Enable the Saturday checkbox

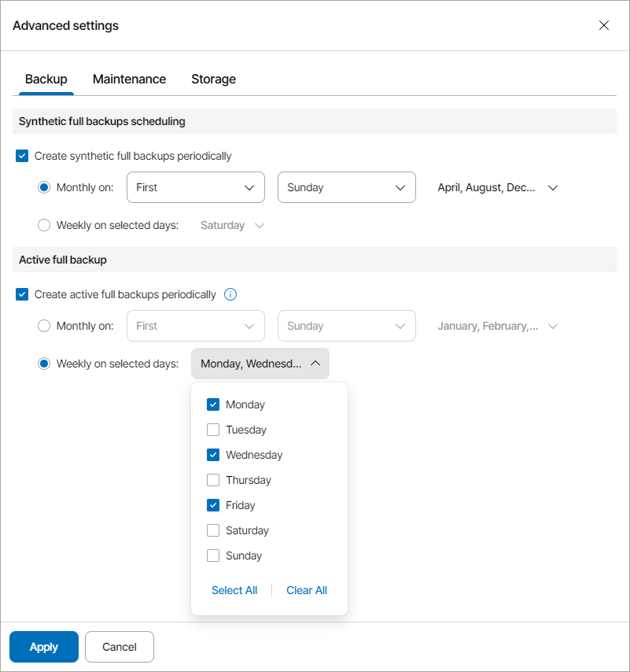point(213,530)
